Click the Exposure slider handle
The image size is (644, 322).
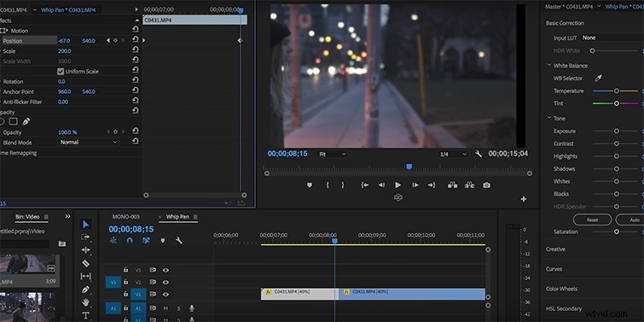pos(617,132)
